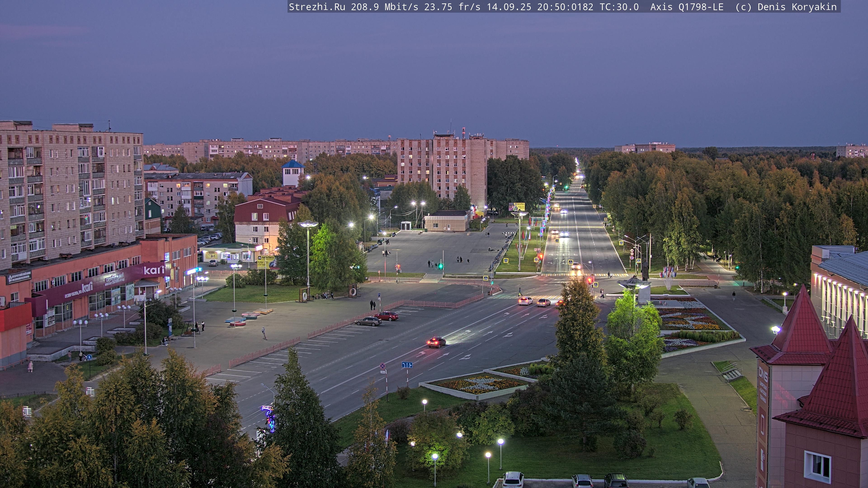
Task: Select the TC:30.0 value
Action: [x=619, y=7]
